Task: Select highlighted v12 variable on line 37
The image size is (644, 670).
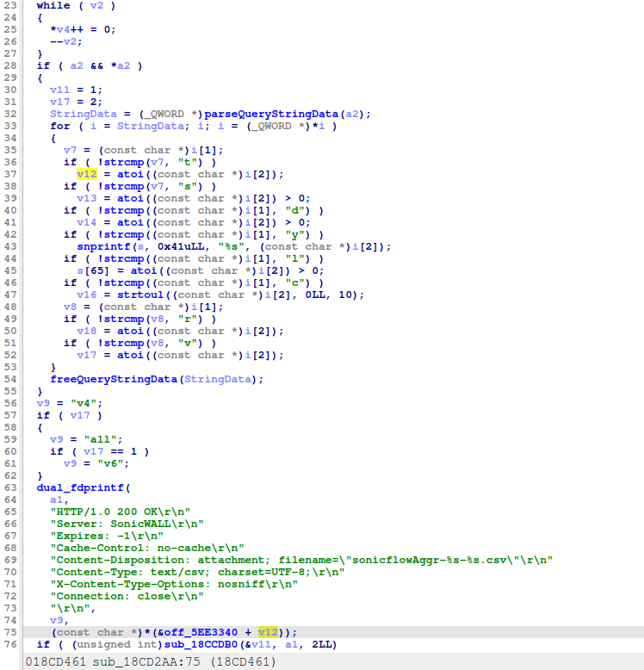Action: [x=86, y=174]
